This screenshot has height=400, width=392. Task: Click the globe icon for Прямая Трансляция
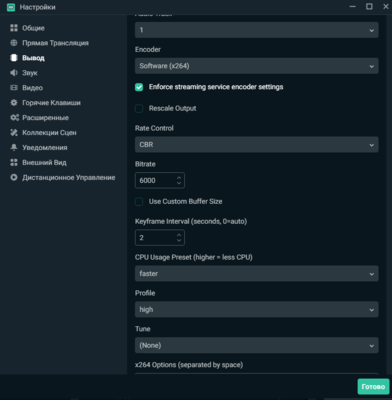(x=14, y=43)
